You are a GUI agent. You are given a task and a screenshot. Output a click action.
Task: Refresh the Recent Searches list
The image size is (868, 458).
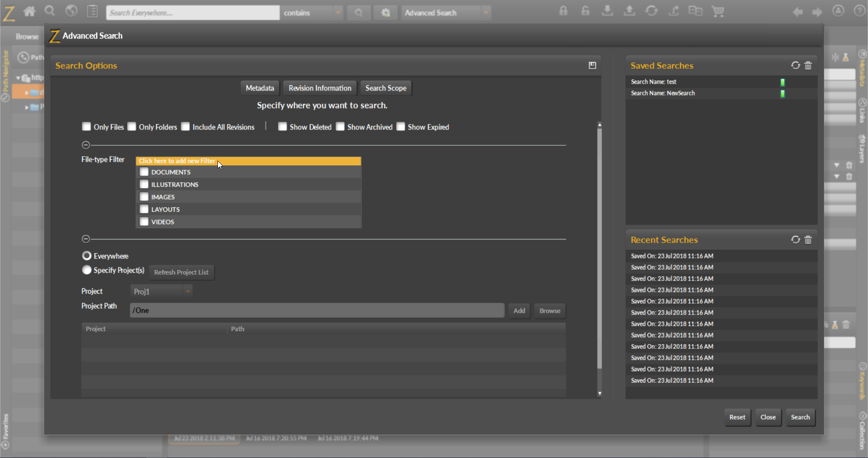click(796, 240)
